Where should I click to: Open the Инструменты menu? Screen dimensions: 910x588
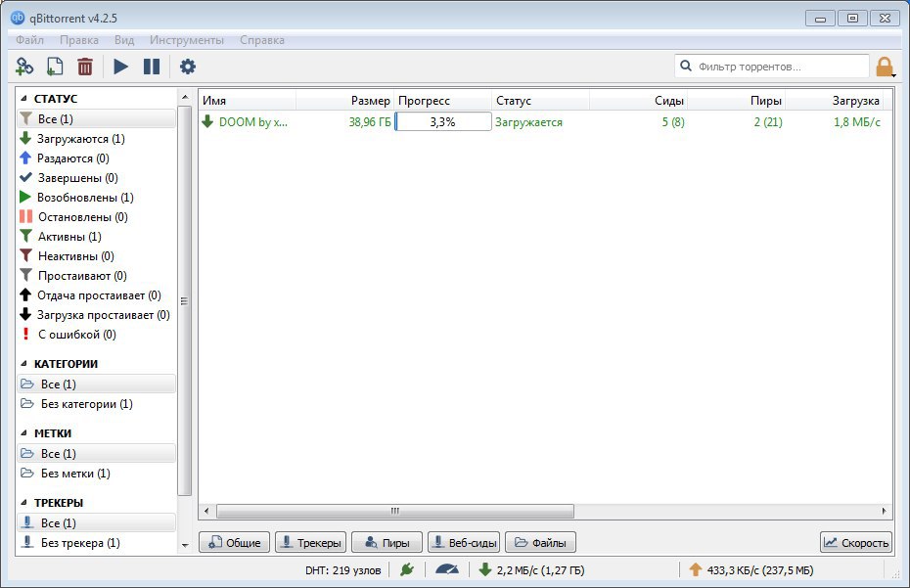[187, 40]
